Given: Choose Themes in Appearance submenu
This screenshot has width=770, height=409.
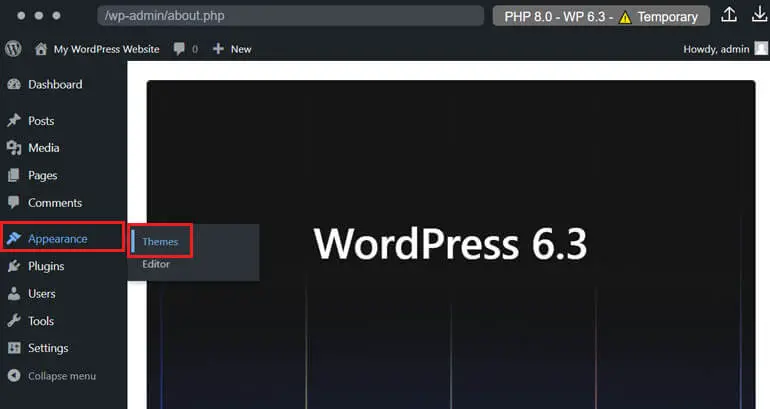Looking at the screenshot, I should [x=160, y=242].
